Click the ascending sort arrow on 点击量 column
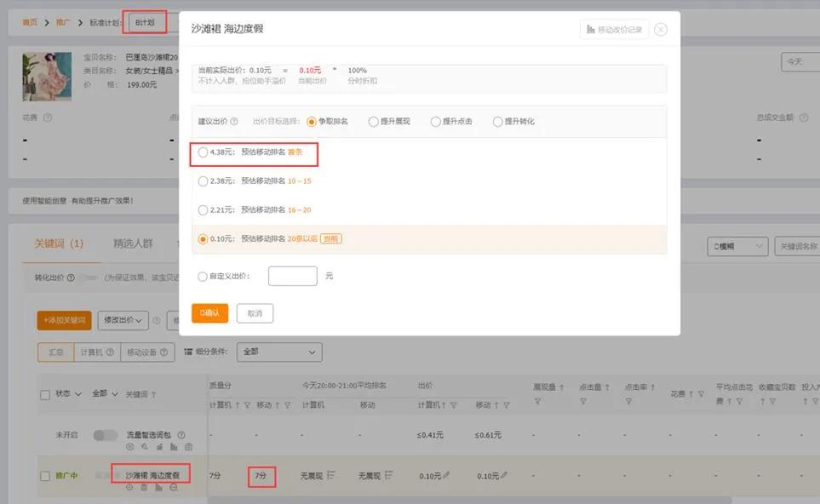The height and width of the screenshot is (504, 820). pos(606,387)
